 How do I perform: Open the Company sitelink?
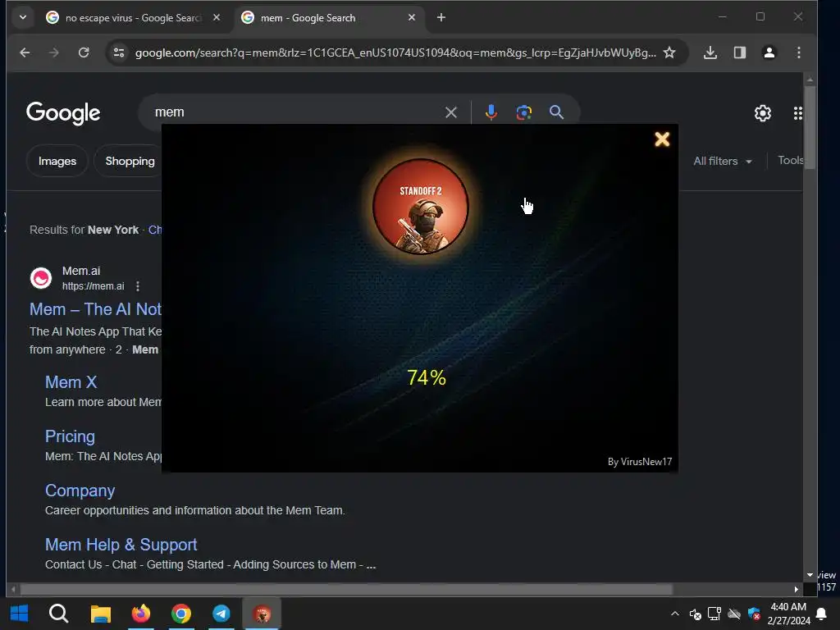tap(80, 491)
